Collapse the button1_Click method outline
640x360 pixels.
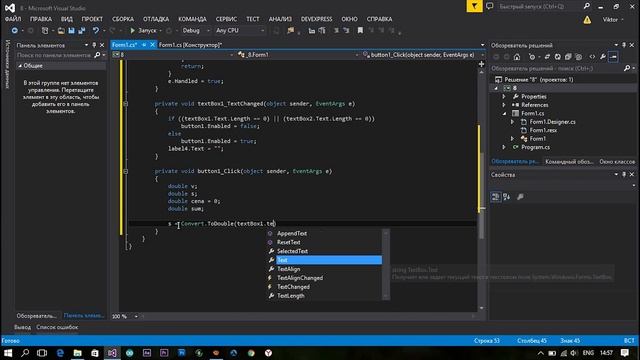tap(126, 171)
